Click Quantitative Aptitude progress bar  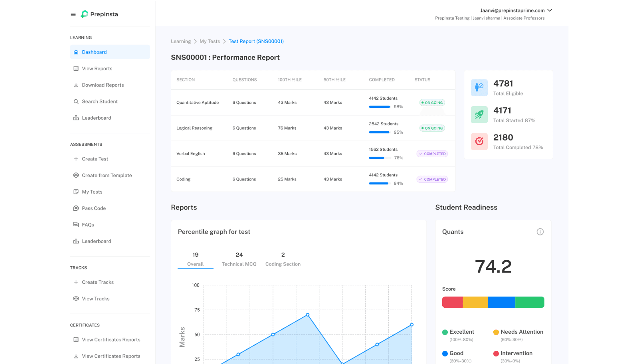coord(380,107)
